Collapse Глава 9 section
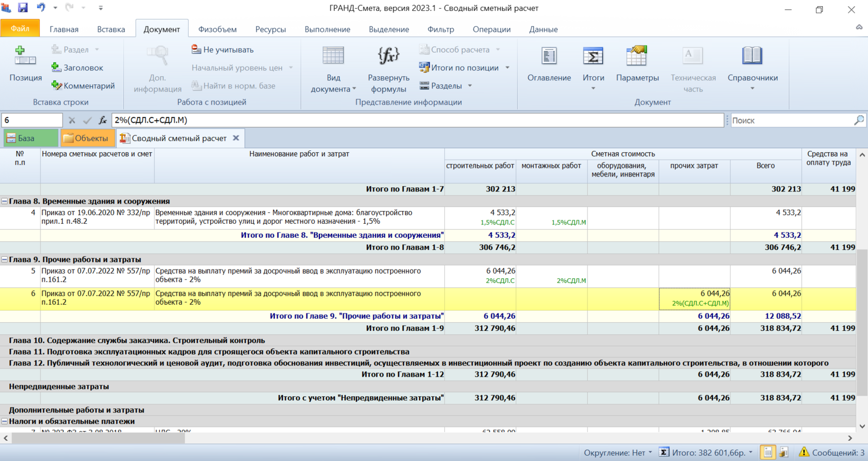 pos(5,260)
